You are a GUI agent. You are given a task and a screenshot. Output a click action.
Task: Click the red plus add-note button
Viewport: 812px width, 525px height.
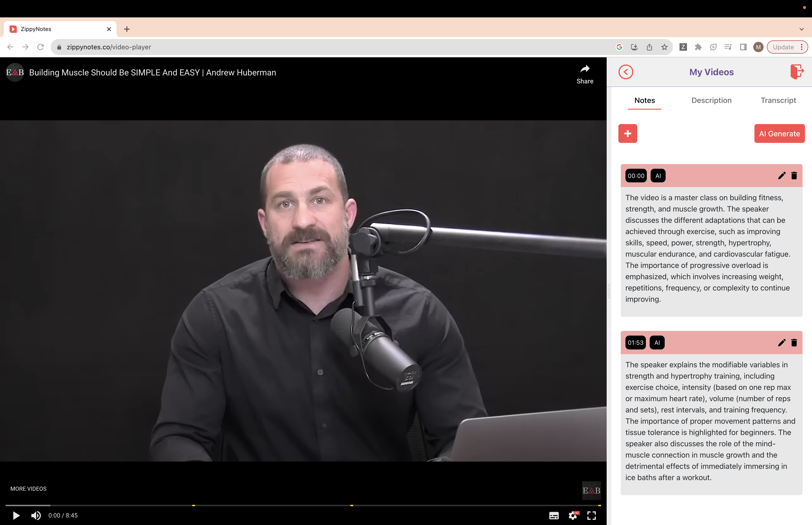[x=627, y=133]
